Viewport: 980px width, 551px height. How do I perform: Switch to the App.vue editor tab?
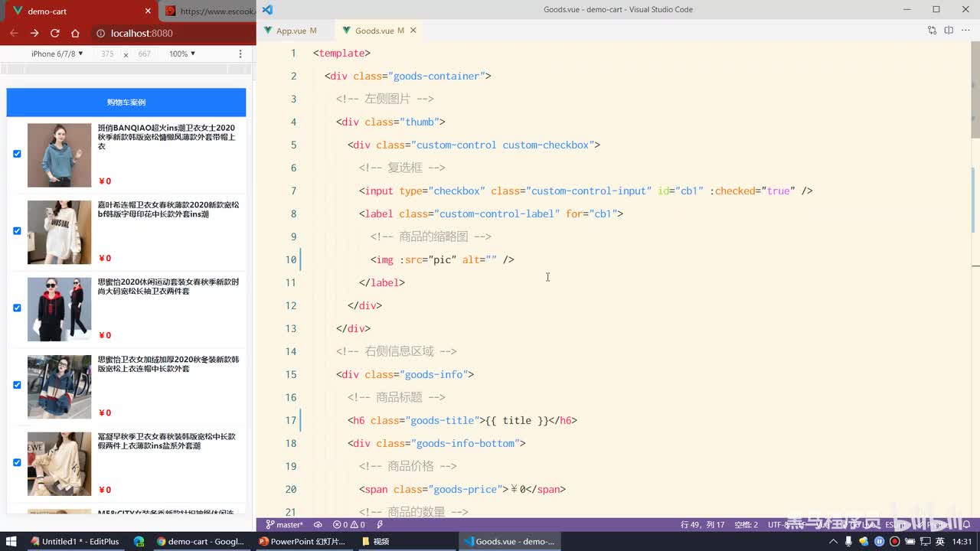coord(296,31)
